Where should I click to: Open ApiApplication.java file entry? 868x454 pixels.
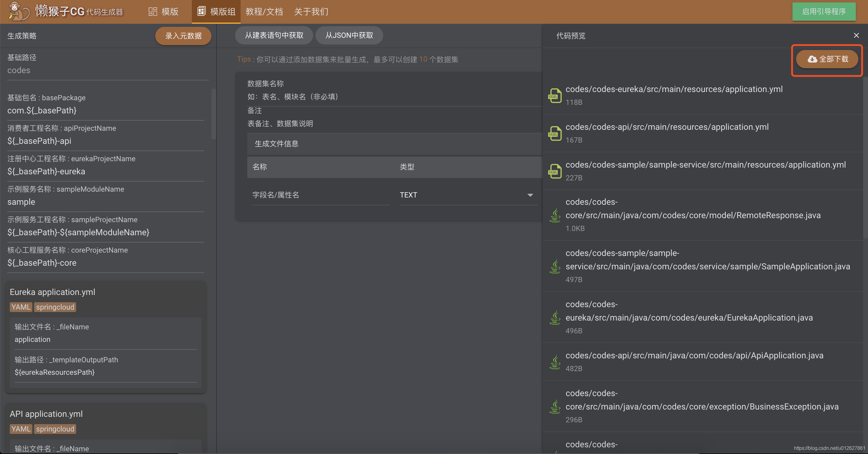(x=703, y=362)
